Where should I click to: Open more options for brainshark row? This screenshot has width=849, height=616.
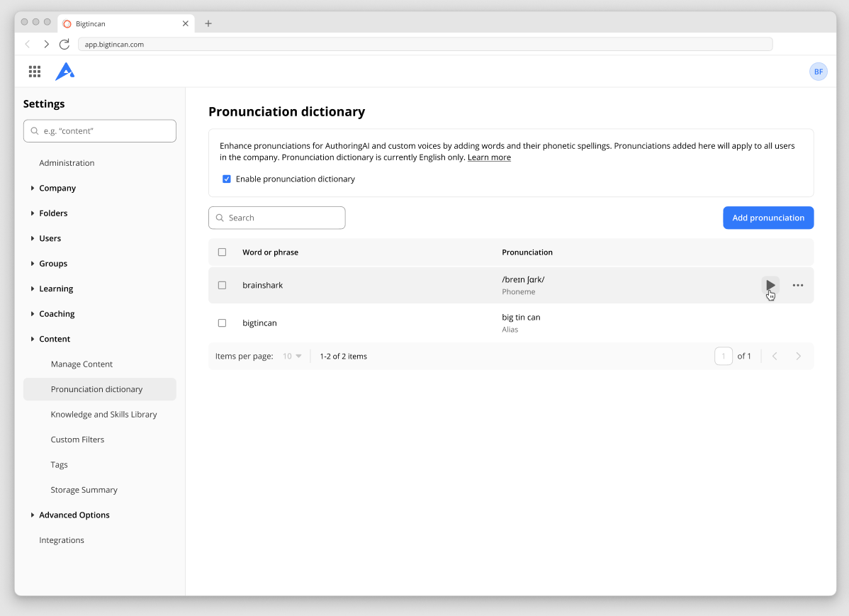797,285
